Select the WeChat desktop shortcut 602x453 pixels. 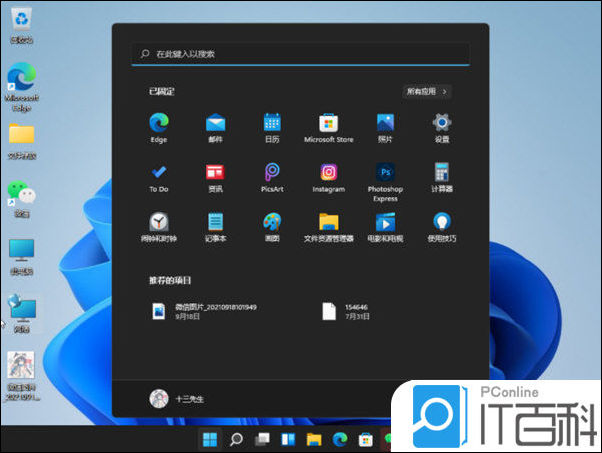coord(22,199)
